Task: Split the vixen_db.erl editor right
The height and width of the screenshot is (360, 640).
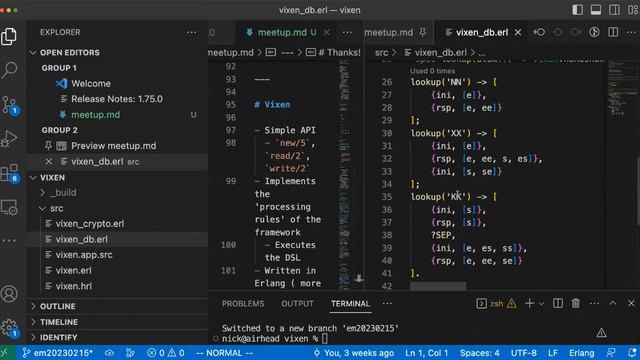Action: 613,32
